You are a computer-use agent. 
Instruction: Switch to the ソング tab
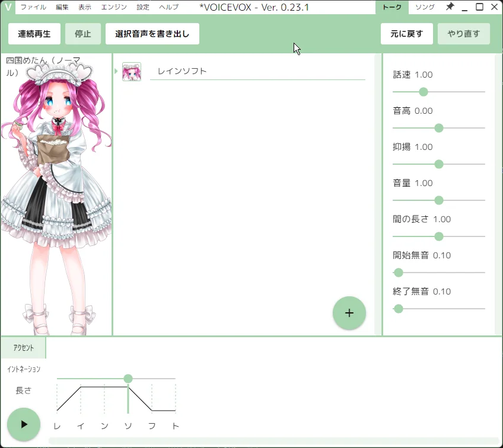[x=425, y=7]
